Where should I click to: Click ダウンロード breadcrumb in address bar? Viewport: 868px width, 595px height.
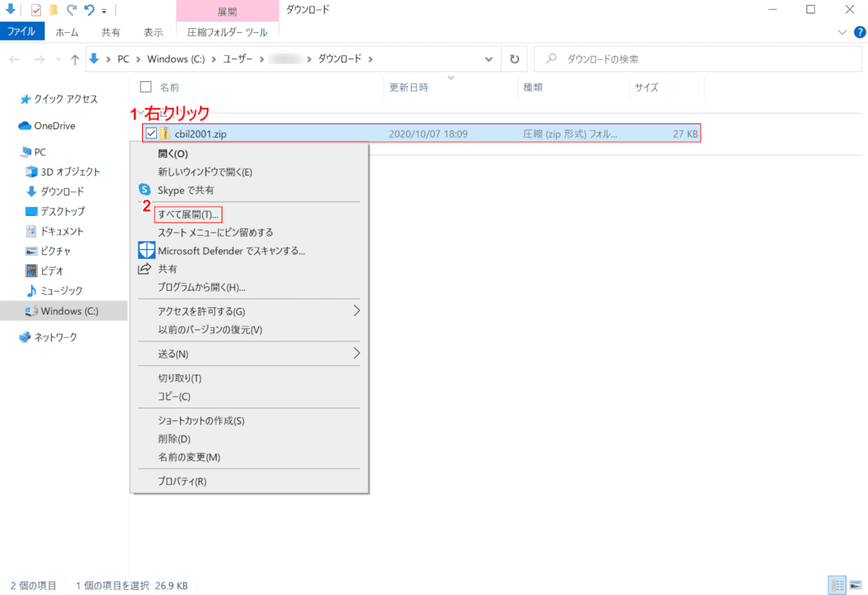tap(339, 59)
